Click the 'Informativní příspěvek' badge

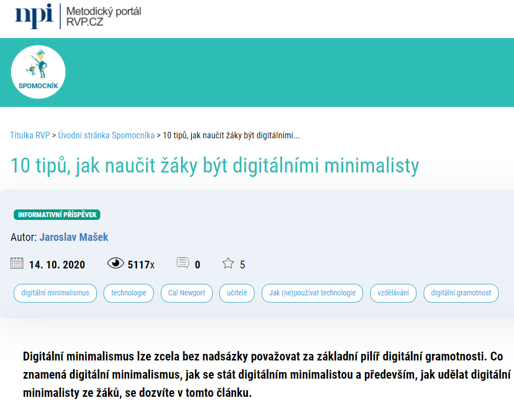[x=57, y=215]
